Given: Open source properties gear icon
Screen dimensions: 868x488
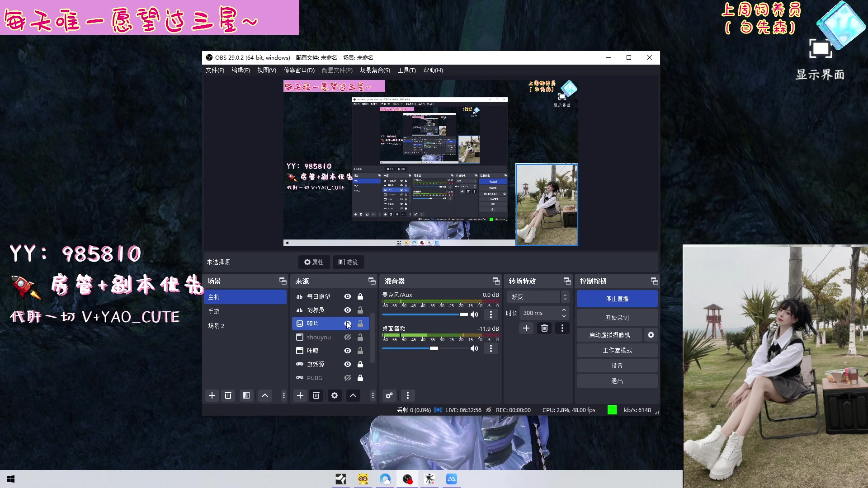Looking at the screenshot, I should coord(335,395).
